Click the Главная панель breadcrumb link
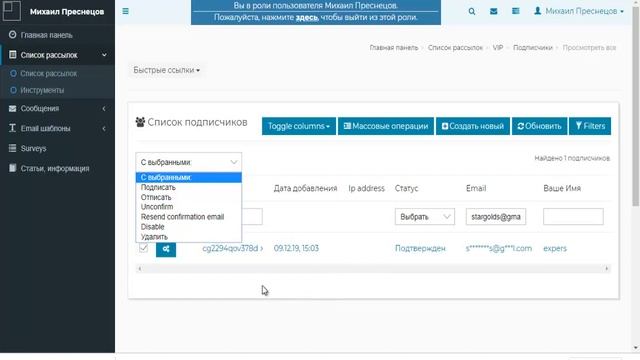The image size is (640, 360). pyautogui.click(x=394, y=48)
